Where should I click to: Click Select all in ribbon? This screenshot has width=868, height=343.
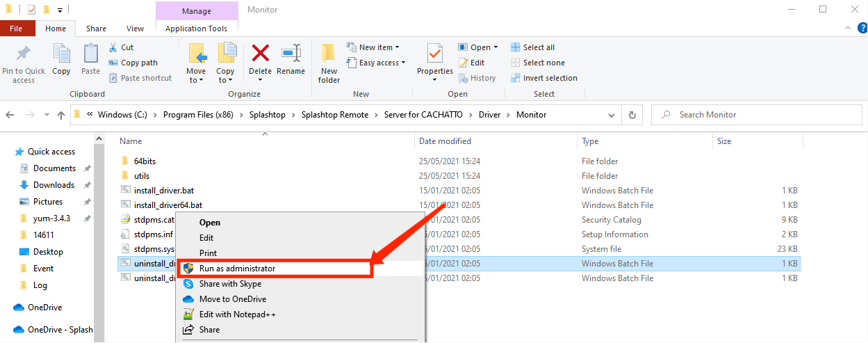pyautogui.click(x=532, y=47)
